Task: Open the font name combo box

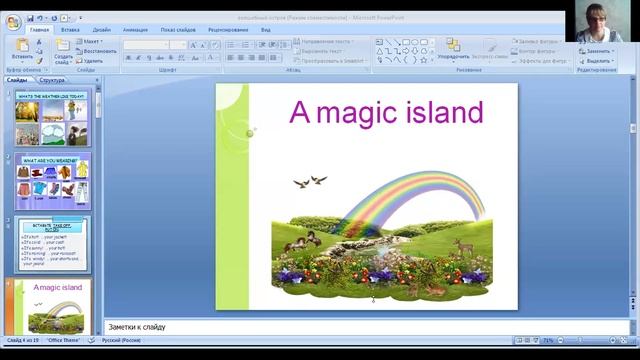Action: (146, 45)
